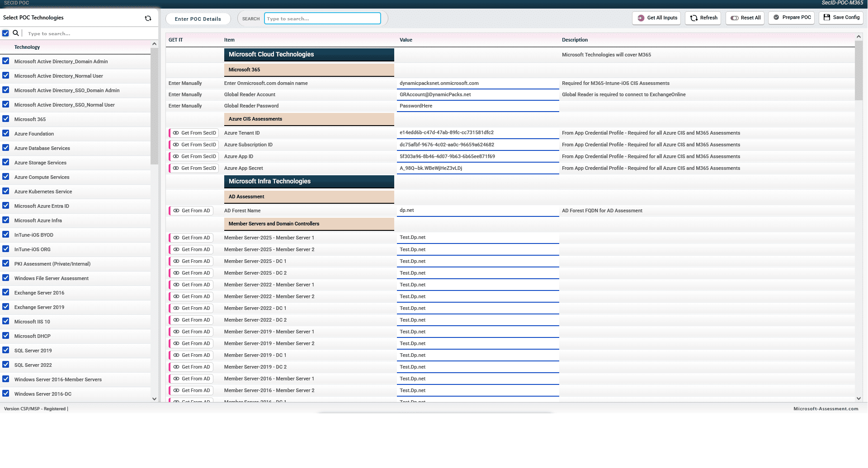Image resolution: width=868 pixels, height=468 pixels.
Task: Click eye icon for Azure Subscription ID
Action: (x=176, y=145)
